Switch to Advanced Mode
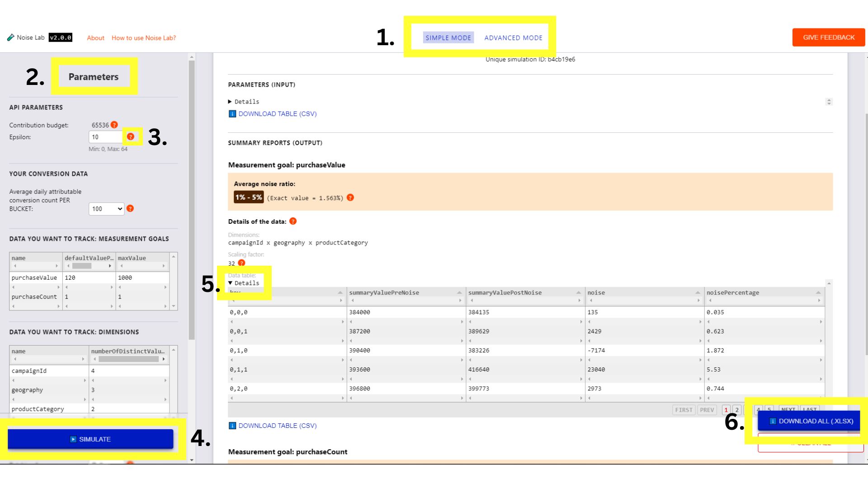This screenshot has width=868, height=488. tap(513, 38)
